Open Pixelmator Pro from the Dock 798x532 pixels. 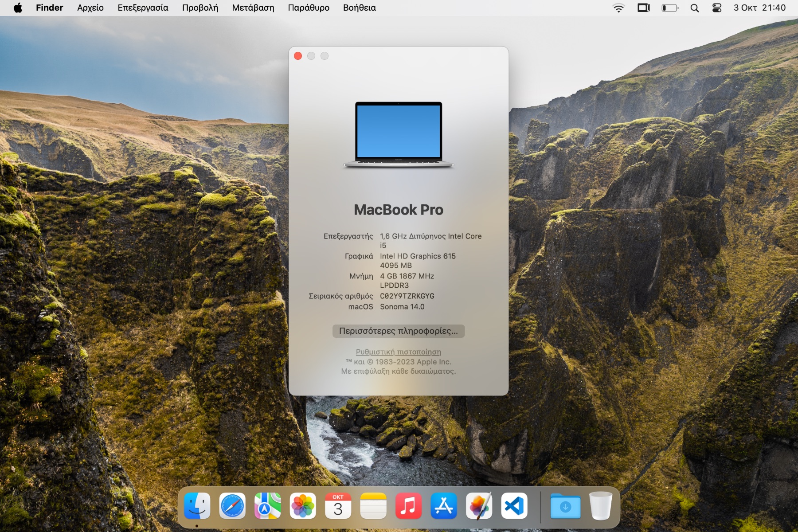tap(479, 506)
